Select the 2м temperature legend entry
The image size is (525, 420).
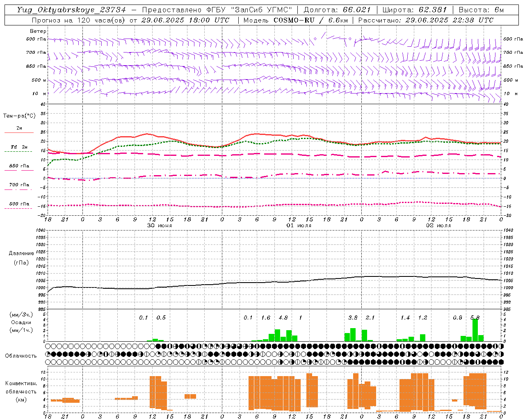pyautogui.click(x=19, y=128)
